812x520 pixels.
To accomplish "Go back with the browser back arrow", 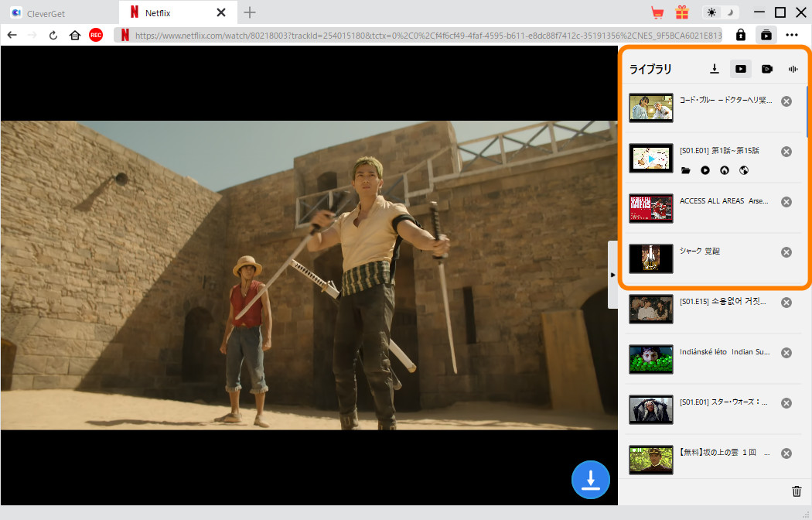I will [12, 36].
